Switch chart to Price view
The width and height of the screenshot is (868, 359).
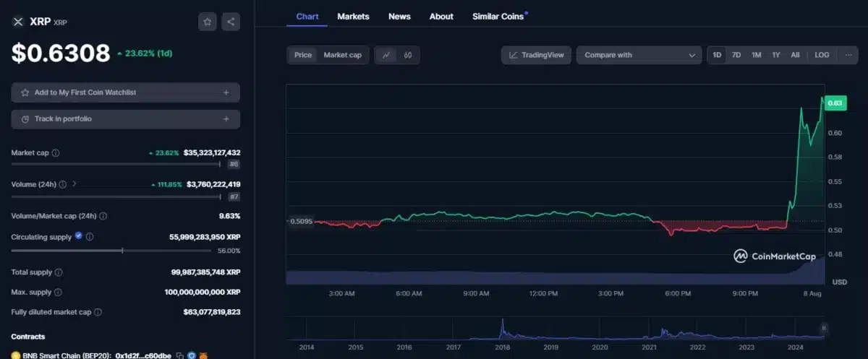pyautogui.click(x=303, y=55)
